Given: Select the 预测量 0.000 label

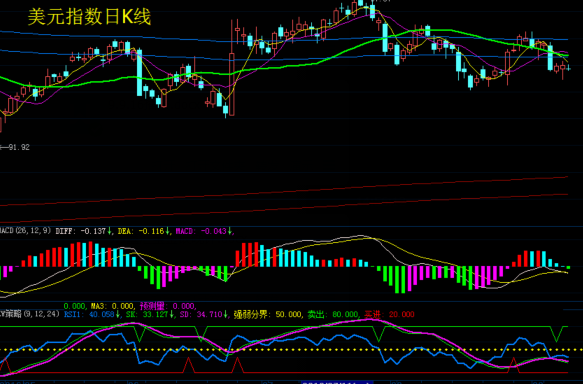Looking at the screenshot, I should tap(168, 306).
